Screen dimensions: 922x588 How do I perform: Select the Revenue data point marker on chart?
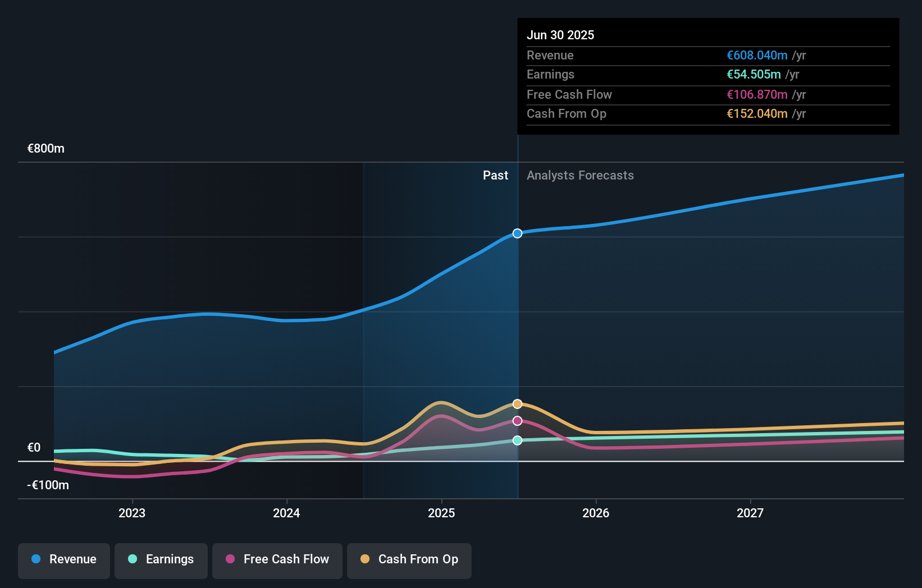[x=517, y=234]
